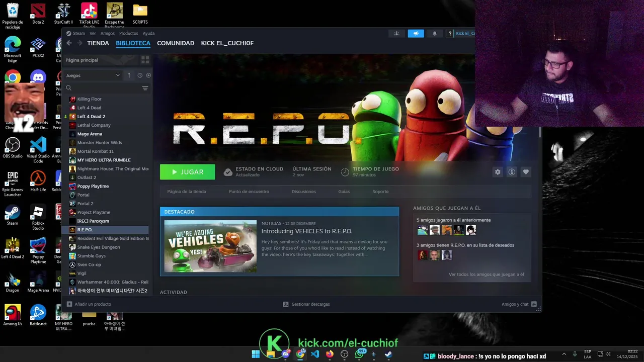Filter ready-to-play games with the play-circle icon
644x362 pixels.
pyautogui.click(x=148, y=75)
